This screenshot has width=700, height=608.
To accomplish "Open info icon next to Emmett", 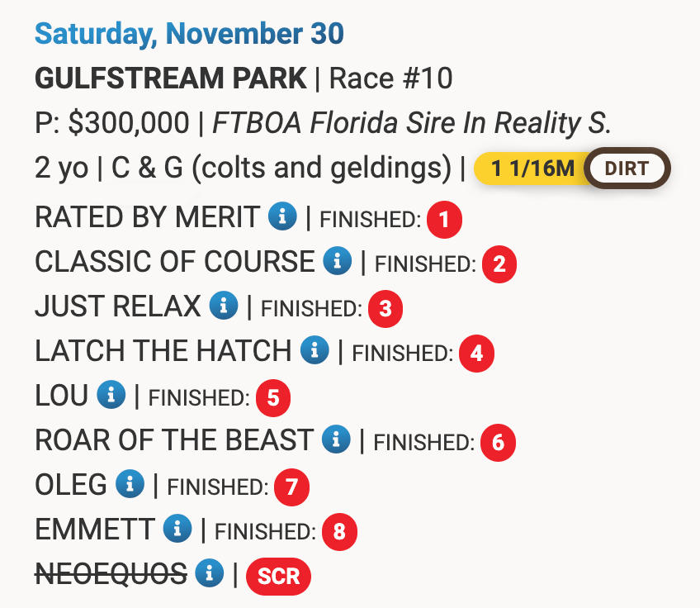I will tap(177, 529).
